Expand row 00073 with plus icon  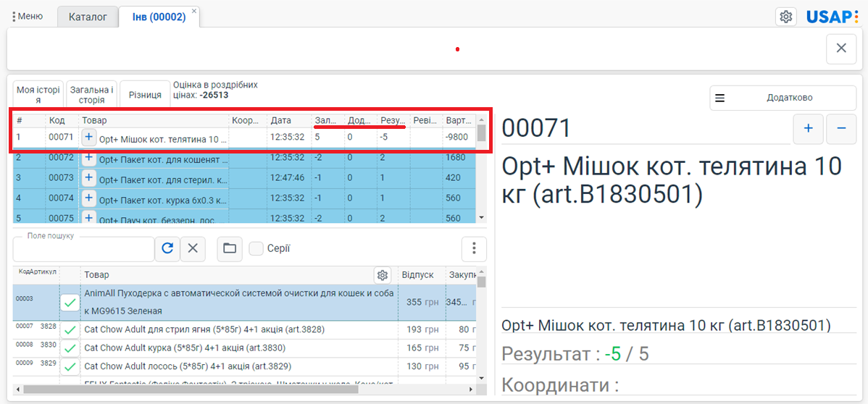pos(89,177)
